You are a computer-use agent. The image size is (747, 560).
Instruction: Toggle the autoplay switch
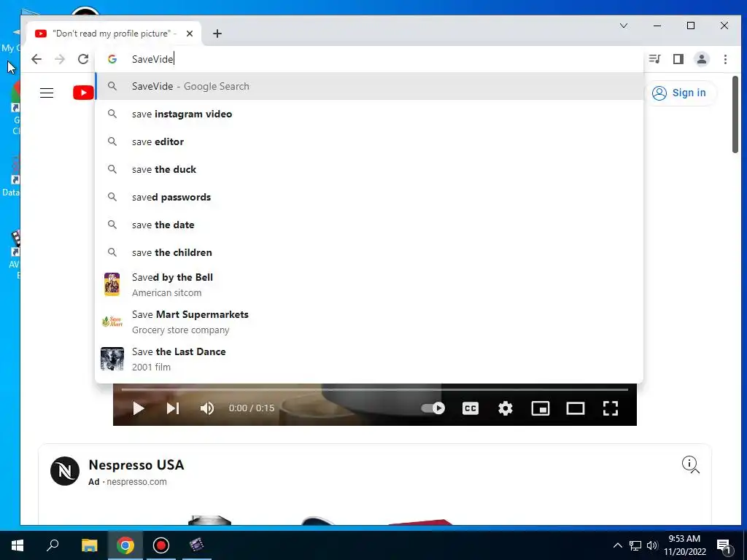433,408
